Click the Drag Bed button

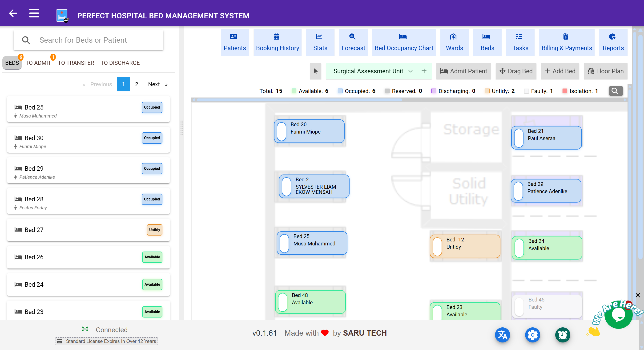tap(516, 71)
